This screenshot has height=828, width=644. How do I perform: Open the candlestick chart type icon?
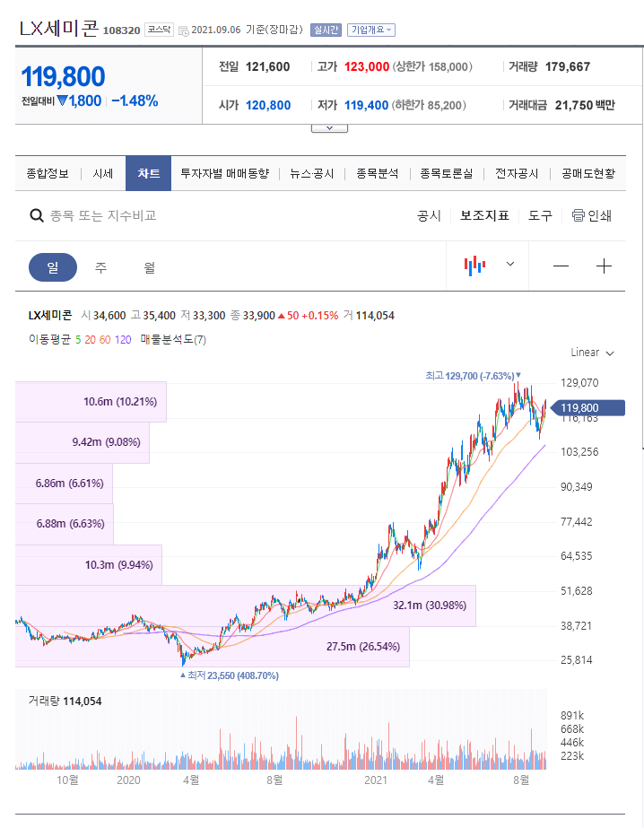[x=474, y=266]
